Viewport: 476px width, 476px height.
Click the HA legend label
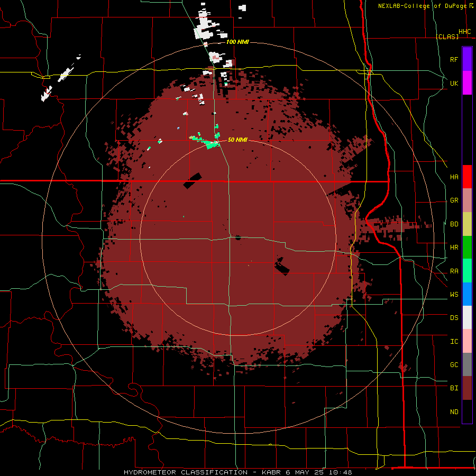(x=454, y=177)
